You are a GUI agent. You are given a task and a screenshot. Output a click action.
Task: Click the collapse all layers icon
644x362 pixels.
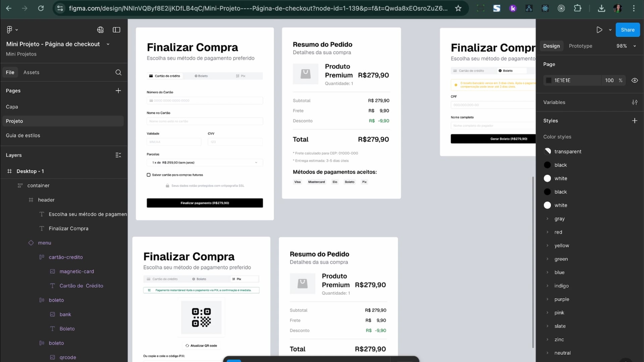(x=118, y=155)
